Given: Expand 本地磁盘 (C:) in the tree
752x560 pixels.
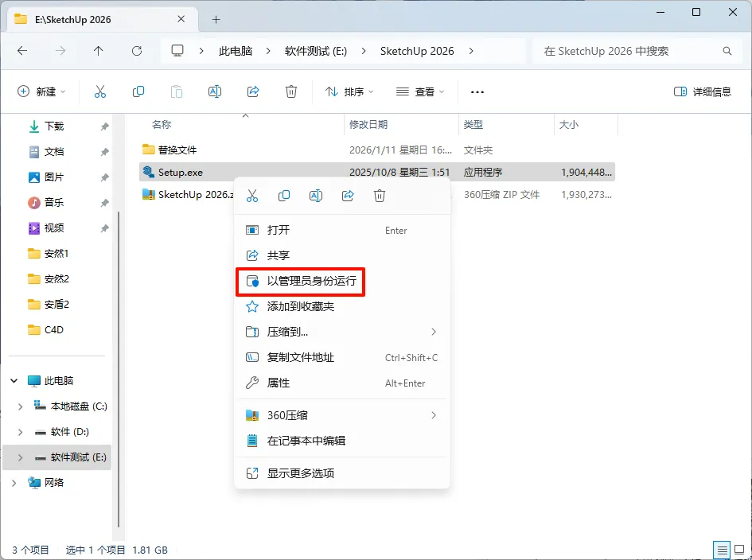Looking at the screenshot, I should tap(20, 406).
